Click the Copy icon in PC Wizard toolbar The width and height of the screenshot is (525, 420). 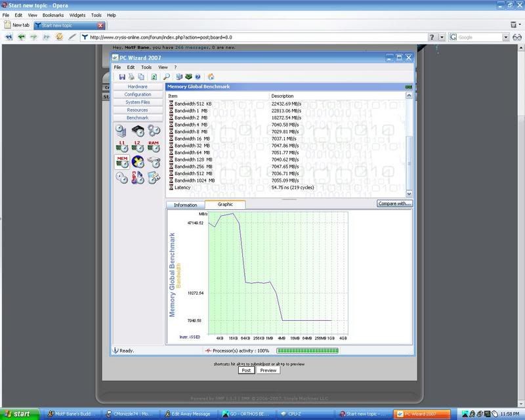point(141,77)
